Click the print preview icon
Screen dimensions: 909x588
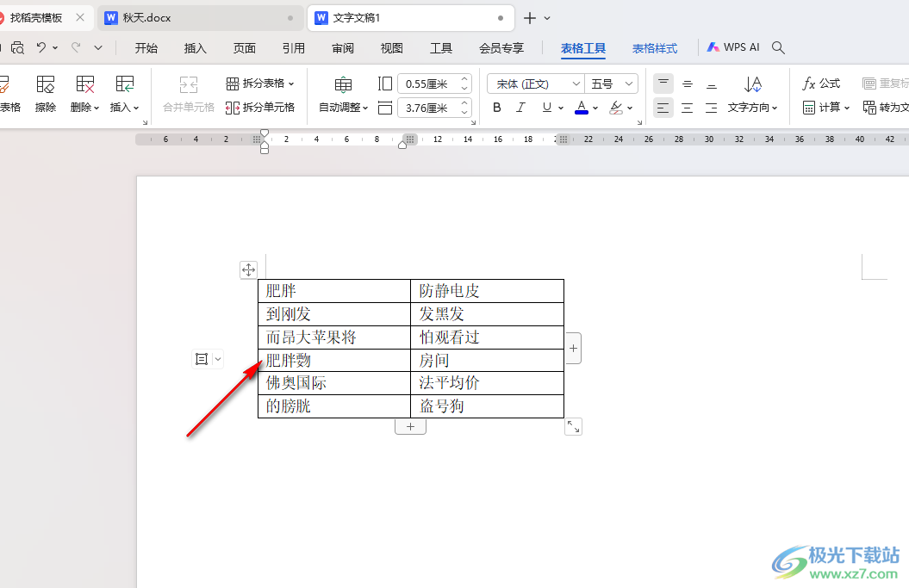point(17,47)
